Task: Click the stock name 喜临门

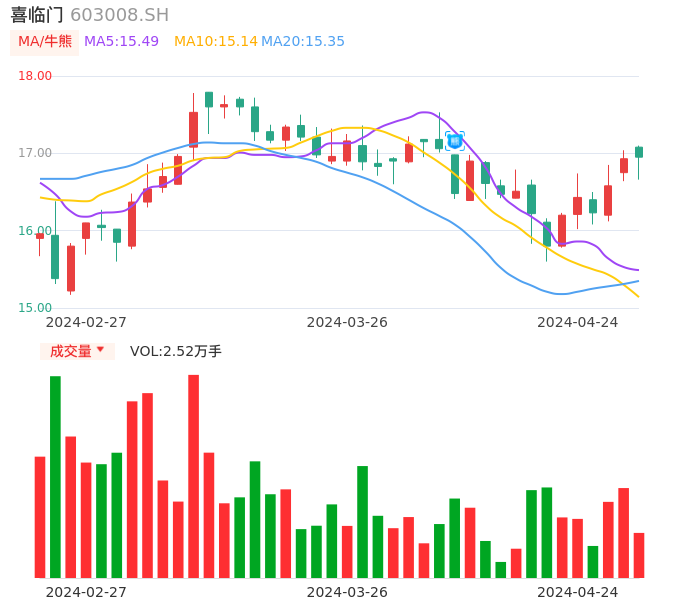Action: pyautogui.click(x=37, y=15)
